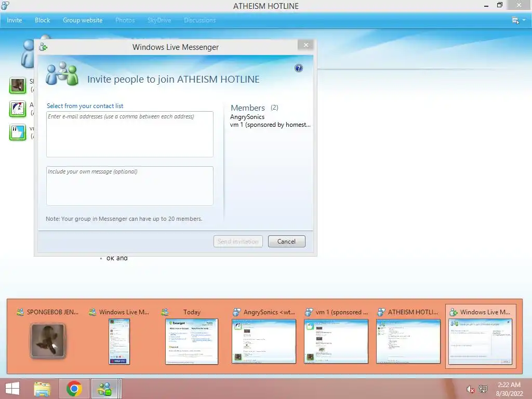Open Group website from the toolbar
The height and width of the screenshot is (399, 532).
click(x=83, y=20)
